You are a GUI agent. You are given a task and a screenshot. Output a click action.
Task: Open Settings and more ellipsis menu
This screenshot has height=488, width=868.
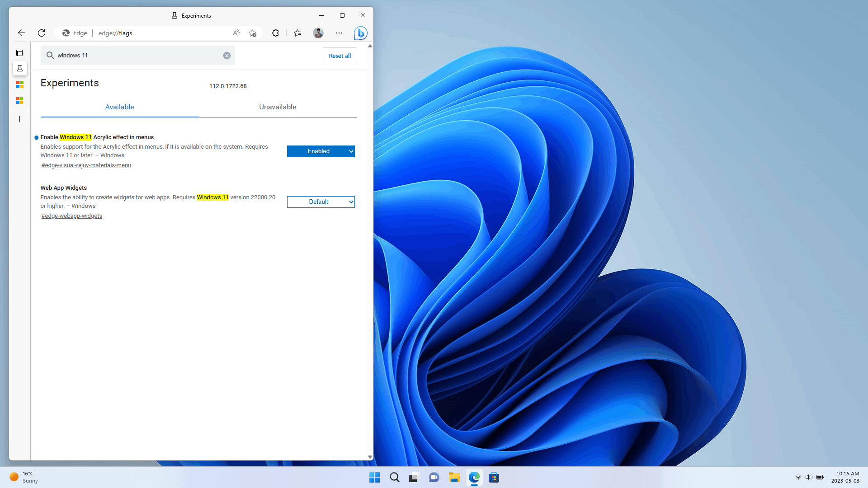coord(339,33)
